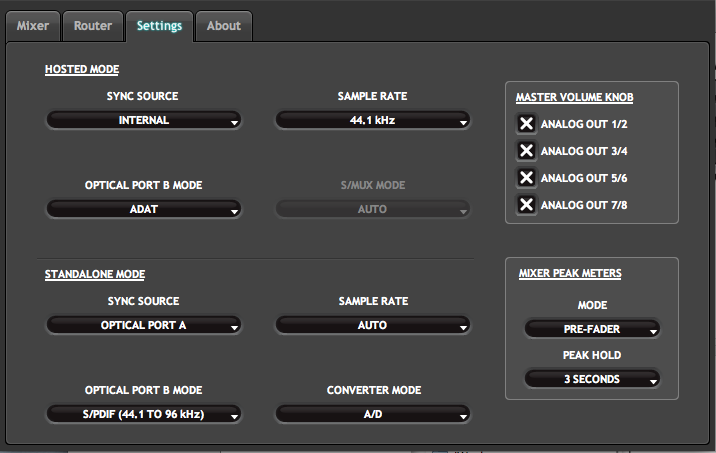Expand Standalone Sample Rate Auto dropdown

372,326
